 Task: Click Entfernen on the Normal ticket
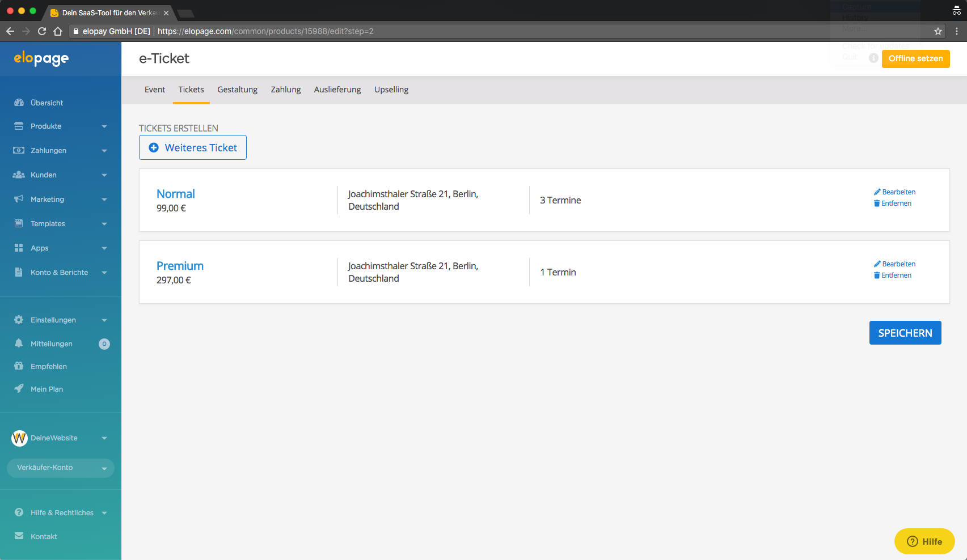(893, 203)
